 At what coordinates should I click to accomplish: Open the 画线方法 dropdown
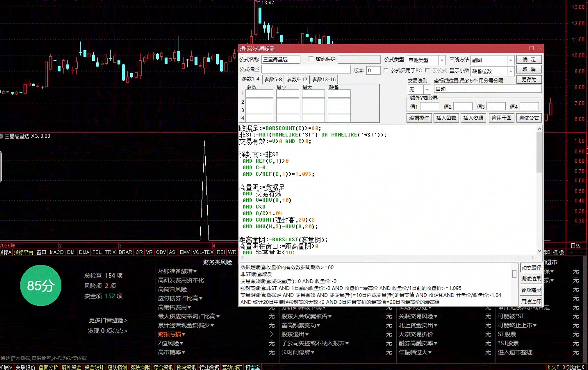511,60
